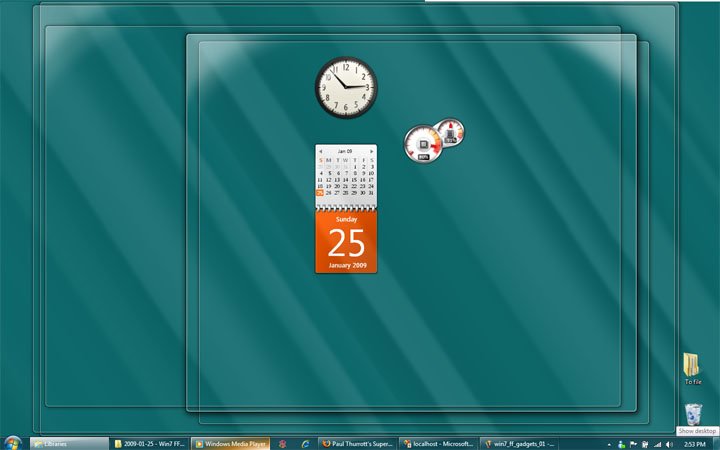Open the Action Center flag tray icon
This screenshot has height=450, width=720.
coord(634,444)
